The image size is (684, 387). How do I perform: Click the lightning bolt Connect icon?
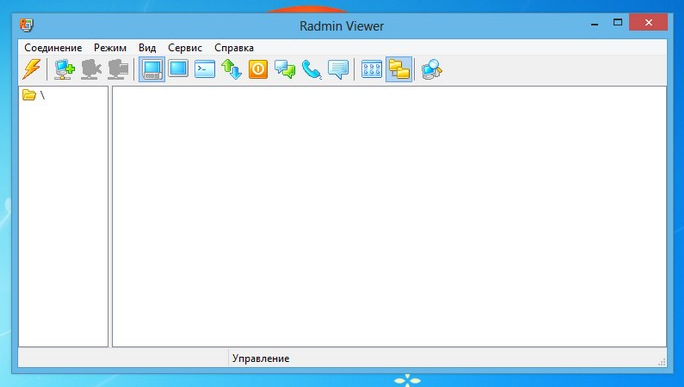(31, 69)
